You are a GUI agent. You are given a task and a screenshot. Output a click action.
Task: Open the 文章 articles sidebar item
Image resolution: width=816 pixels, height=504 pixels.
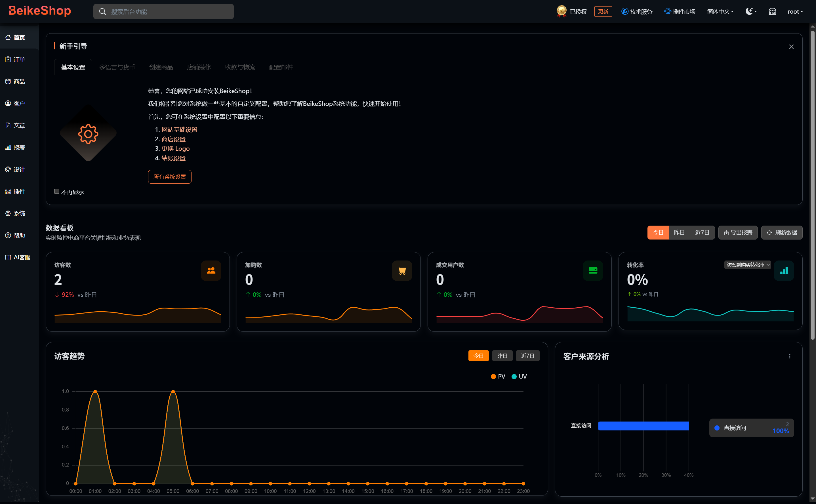point(19,125)
